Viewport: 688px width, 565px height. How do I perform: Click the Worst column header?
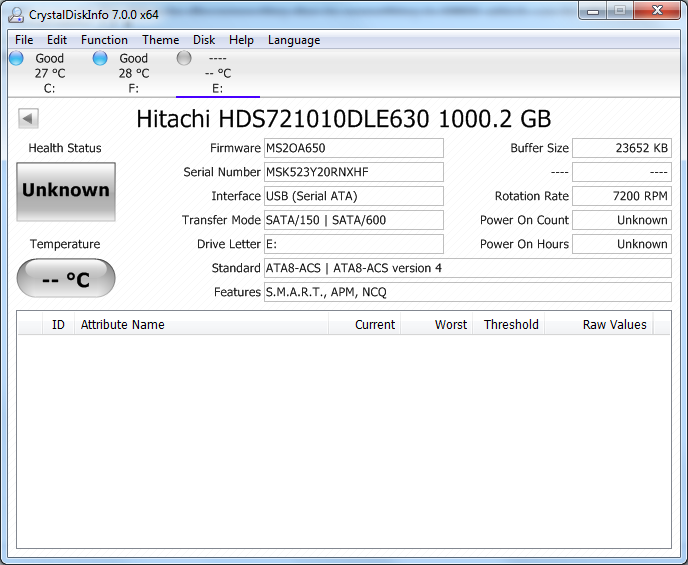pos(437,325)
